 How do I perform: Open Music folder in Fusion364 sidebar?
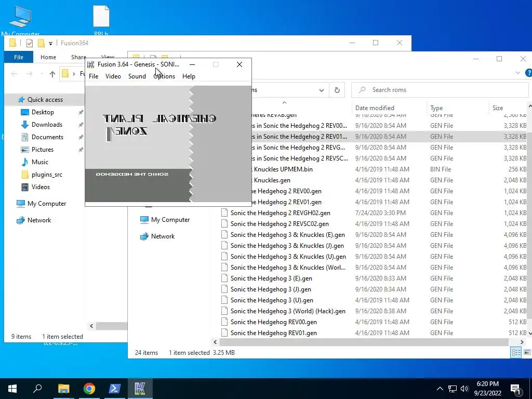(39, 162)
